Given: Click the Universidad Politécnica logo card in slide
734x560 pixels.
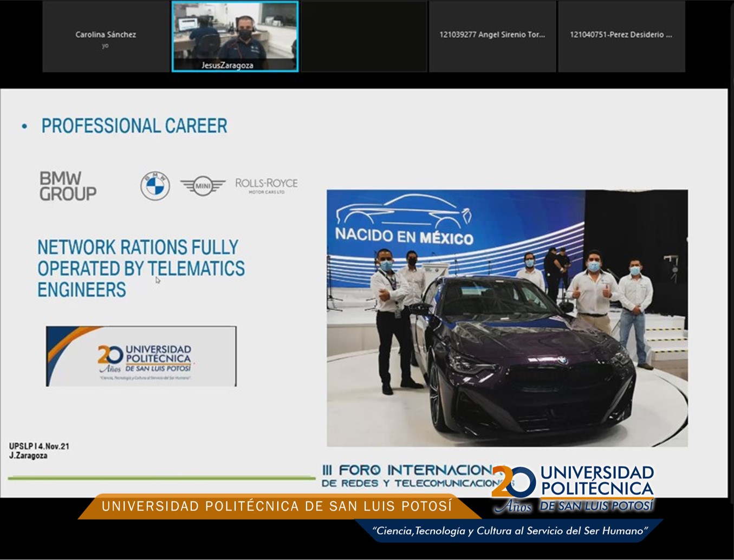Looking at the screenshot, I should [x=141, y=356].
